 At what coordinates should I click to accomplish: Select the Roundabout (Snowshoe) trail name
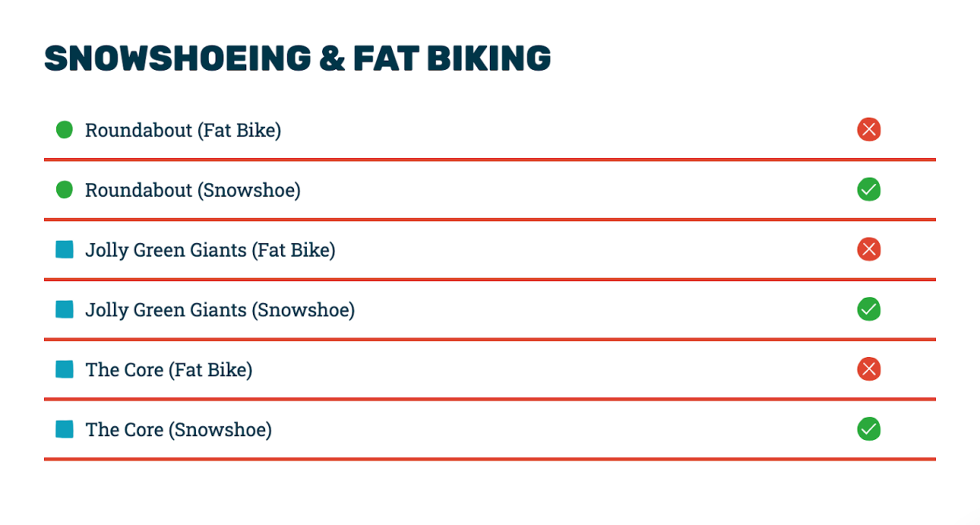[x=193, y=190]
